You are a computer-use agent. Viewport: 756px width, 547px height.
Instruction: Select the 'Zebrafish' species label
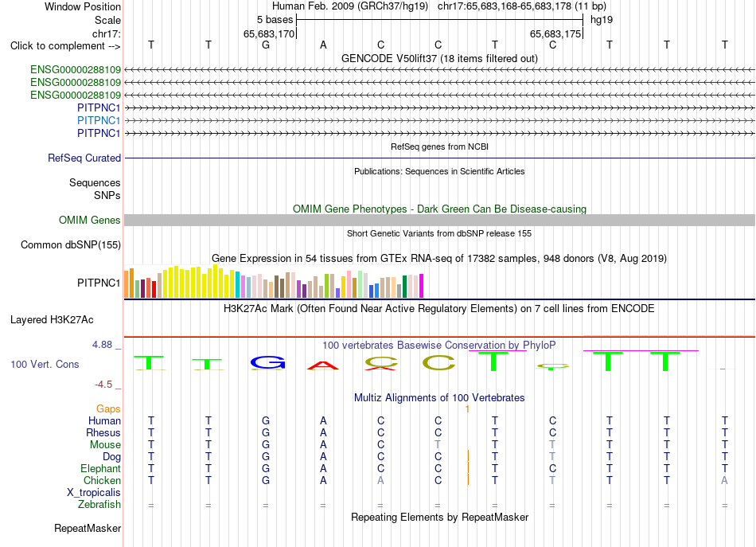point(99,505)
